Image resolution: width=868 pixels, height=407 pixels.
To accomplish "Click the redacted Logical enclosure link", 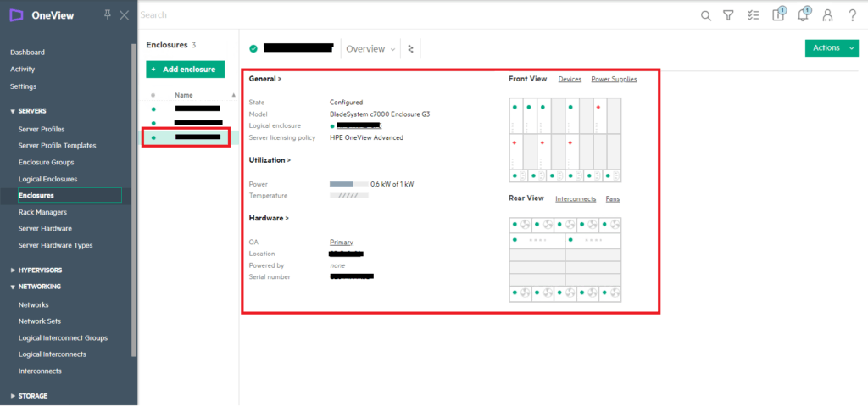I will click(359, 125).
